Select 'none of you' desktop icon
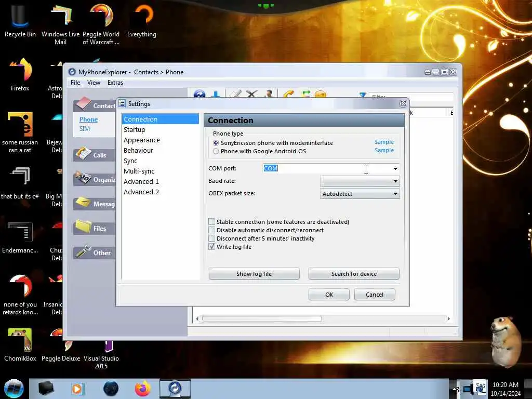The image size is (532, 399). tap(20, 295)
